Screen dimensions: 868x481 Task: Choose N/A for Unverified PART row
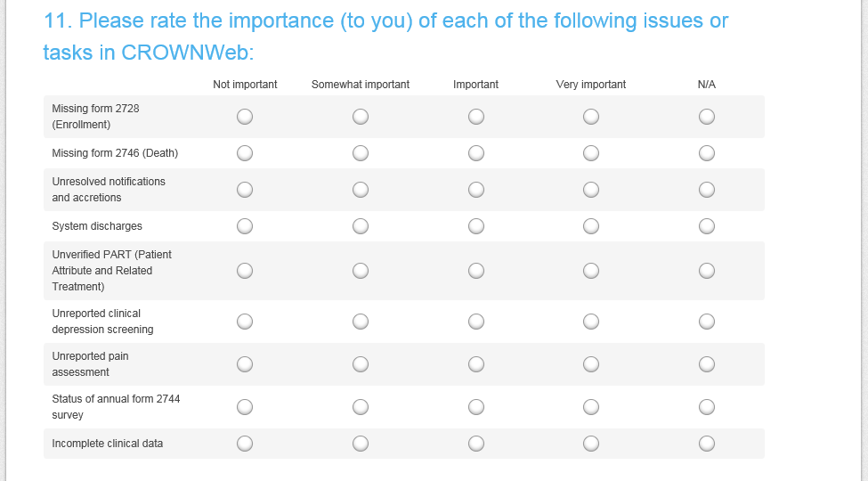coord(707,270)
